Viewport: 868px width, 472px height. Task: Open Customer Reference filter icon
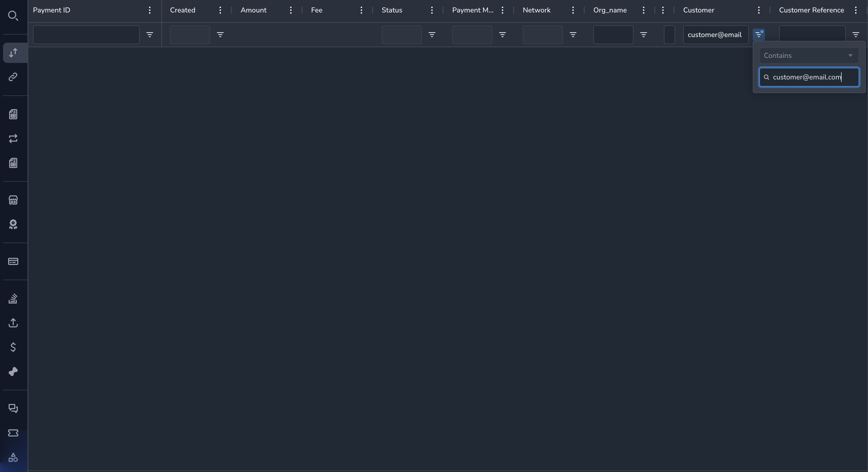click(x=856, y=35)
